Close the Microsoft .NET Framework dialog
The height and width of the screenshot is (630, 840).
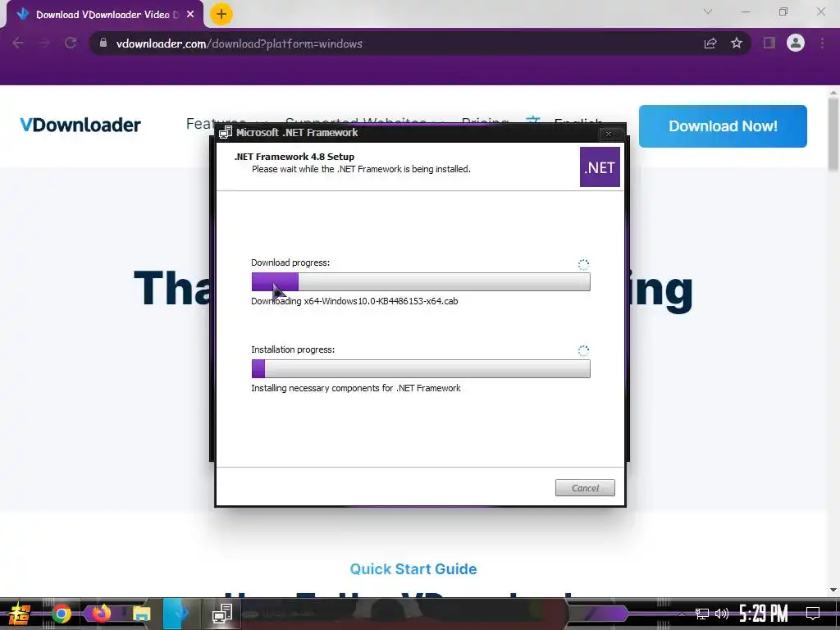click(609, 134)
